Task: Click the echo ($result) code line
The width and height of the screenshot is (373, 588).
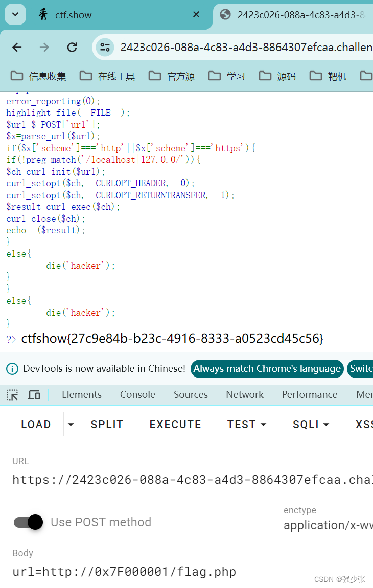Action: pos(46,230)
